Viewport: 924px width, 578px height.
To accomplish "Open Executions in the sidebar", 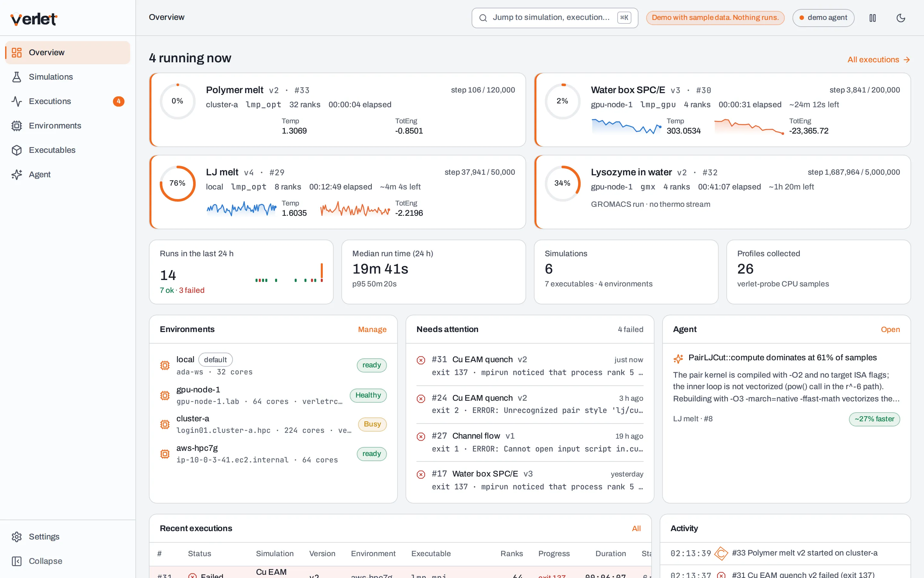I will tap(68, 101).
